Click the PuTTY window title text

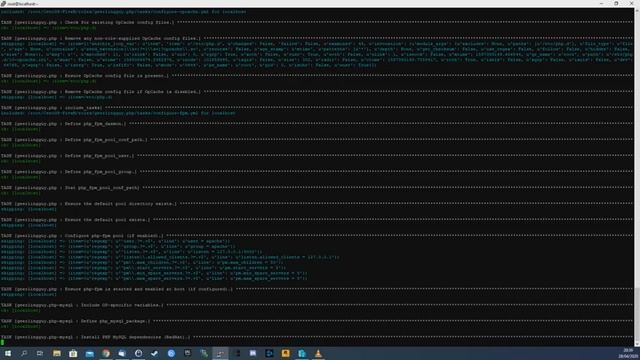[23, 4]
